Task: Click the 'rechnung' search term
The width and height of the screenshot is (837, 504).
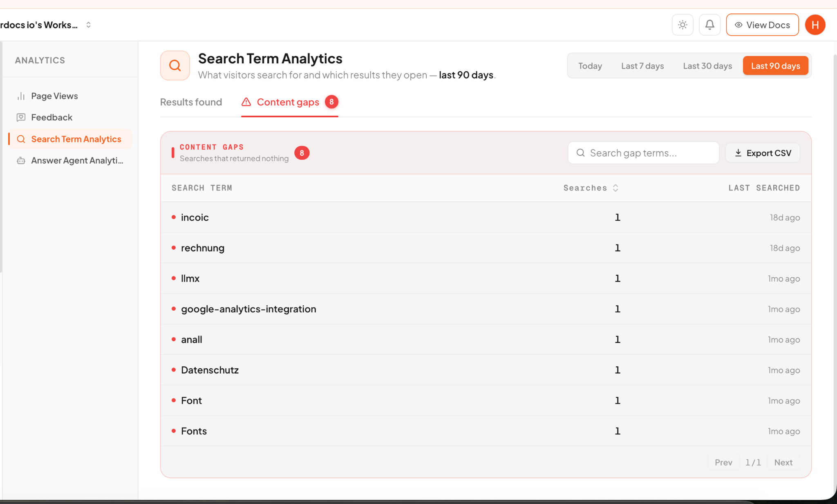Action: click(203, 248)
